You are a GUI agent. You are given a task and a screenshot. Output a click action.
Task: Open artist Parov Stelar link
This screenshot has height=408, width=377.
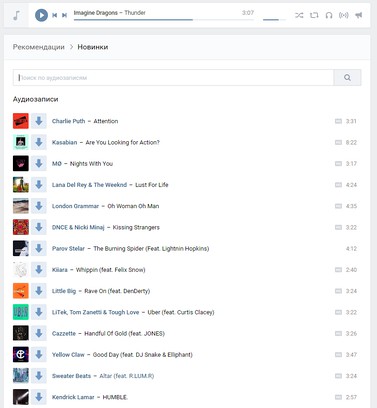coord(68,248)
